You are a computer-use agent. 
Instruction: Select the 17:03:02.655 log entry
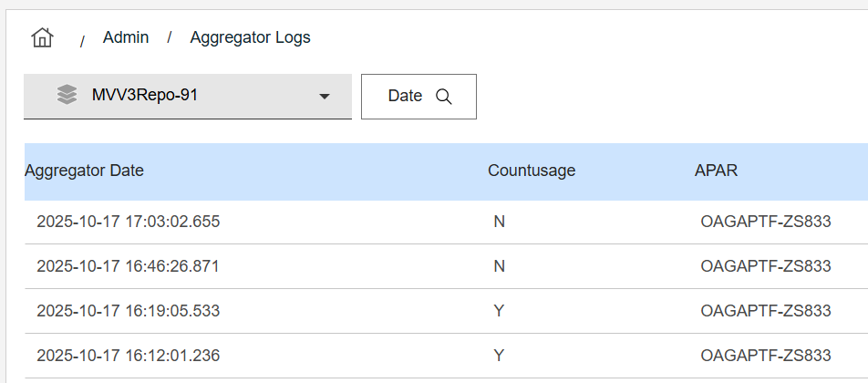[x=128, y=222]
